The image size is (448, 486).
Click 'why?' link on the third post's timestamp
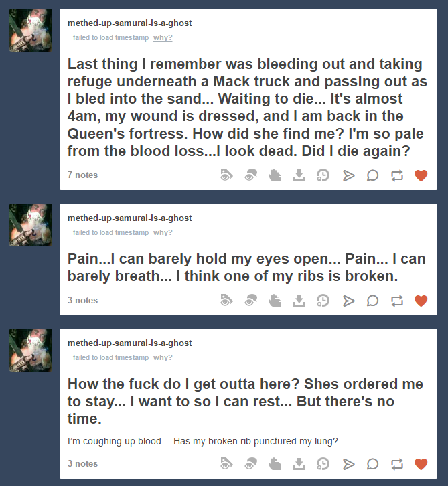163,357
